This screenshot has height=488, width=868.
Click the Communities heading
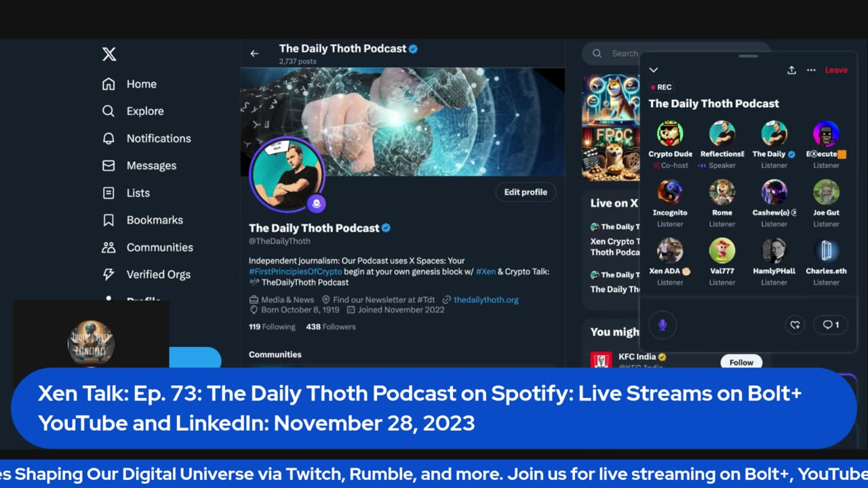point(275,354)
